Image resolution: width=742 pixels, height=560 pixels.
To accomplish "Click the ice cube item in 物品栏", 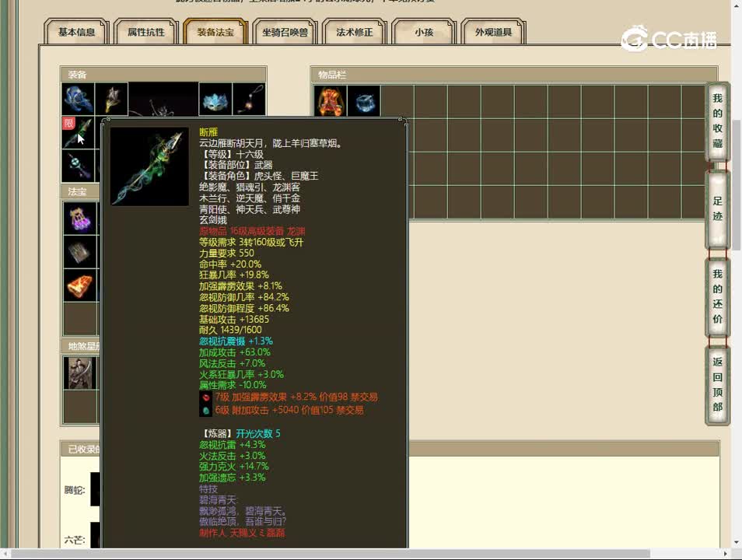I will pyautogui.click(x=363, y=101).
